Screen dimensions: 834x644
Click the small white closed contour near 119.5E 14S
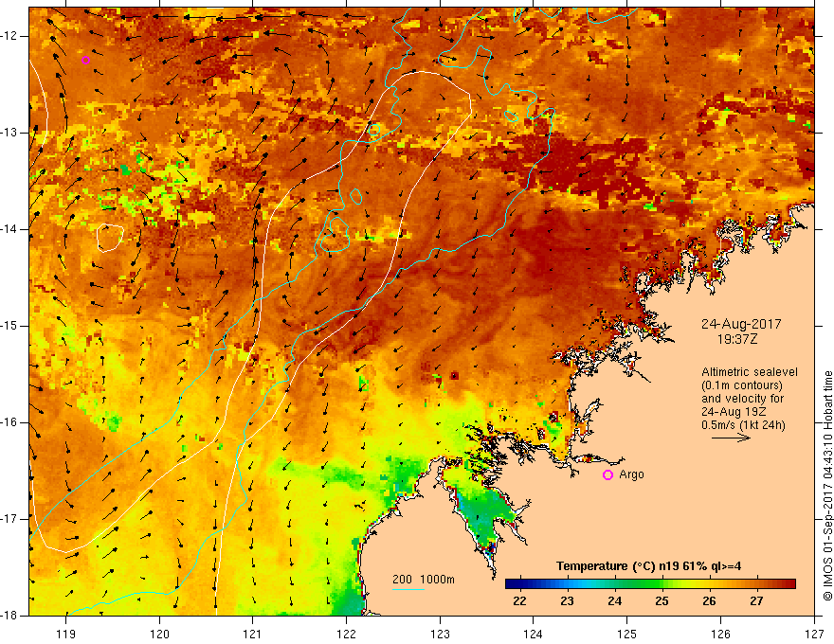coord(110,238)
